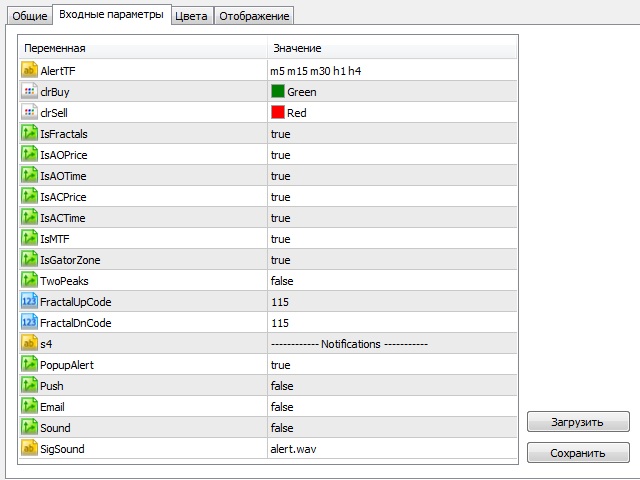The image size is (640, 480).
Task: Click the Сохранить button
Action: (578, 453)
